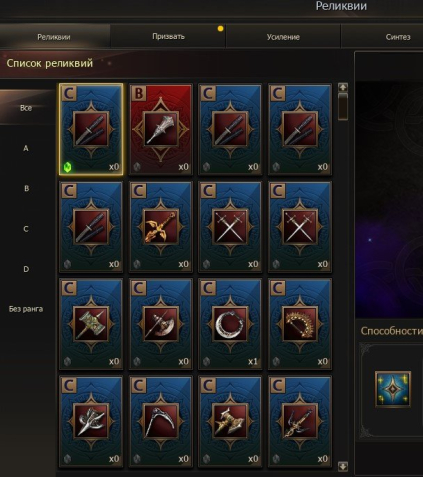
Task: Filter relics by rank A
Action: click(26, 148)
